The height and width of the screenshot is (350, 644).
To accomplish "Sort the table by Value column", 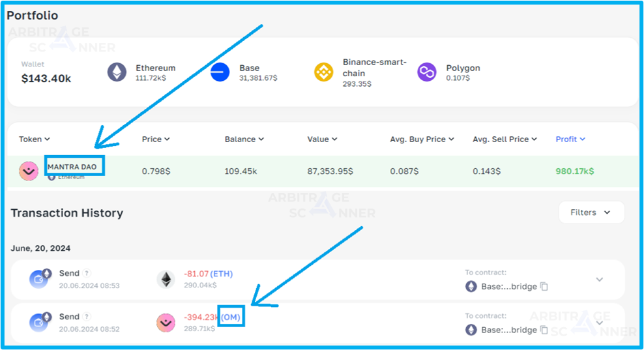I will coord(322,139).
